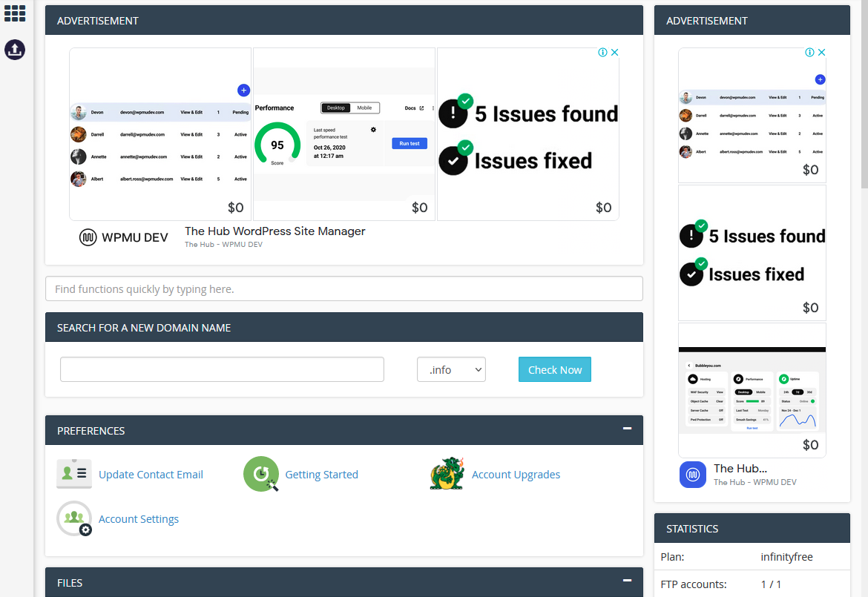
Task: Close the right sidebar advertisement
Action: click(821, 53)
